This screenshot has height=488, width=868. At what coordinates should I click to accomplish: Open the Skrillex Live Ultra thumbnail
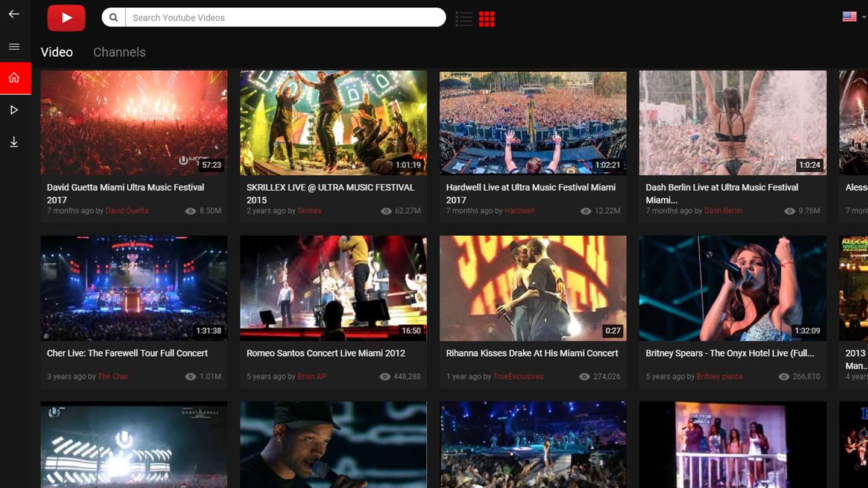pos(333,123)
